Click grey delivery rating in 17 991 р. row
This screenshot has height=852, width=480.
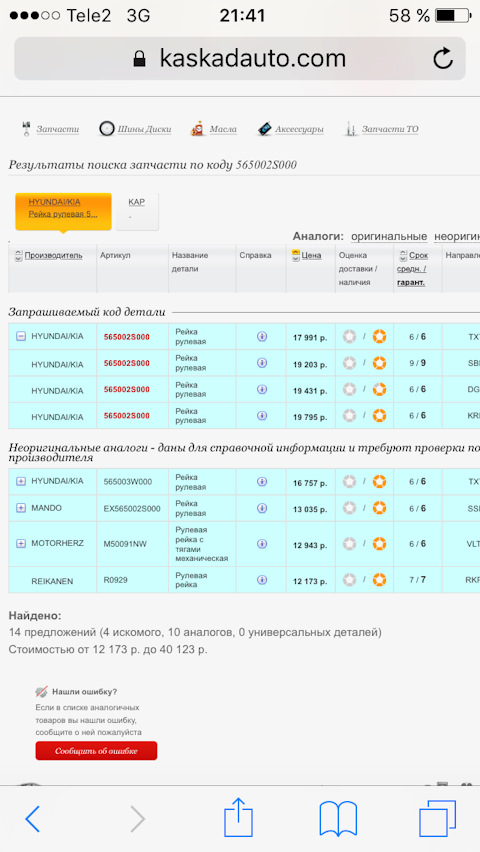click(350, 337)
